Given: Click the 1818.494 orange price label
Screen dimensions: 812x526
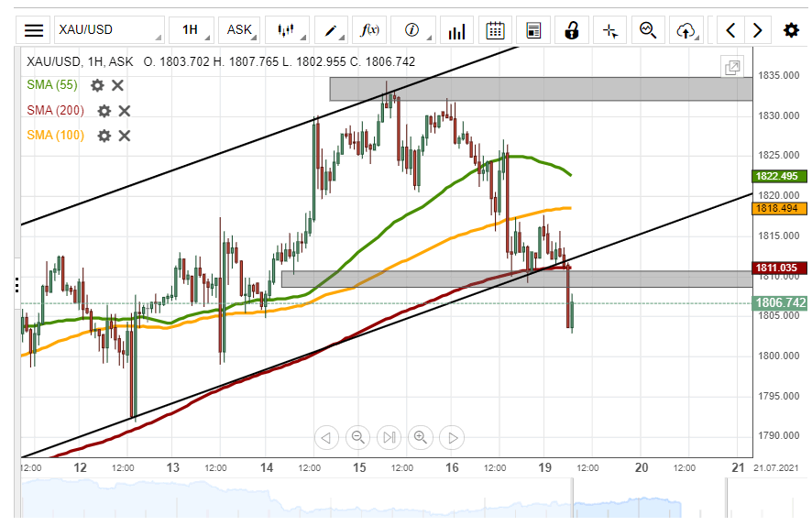Looking at the screenshot, I should tap(779, 208).
